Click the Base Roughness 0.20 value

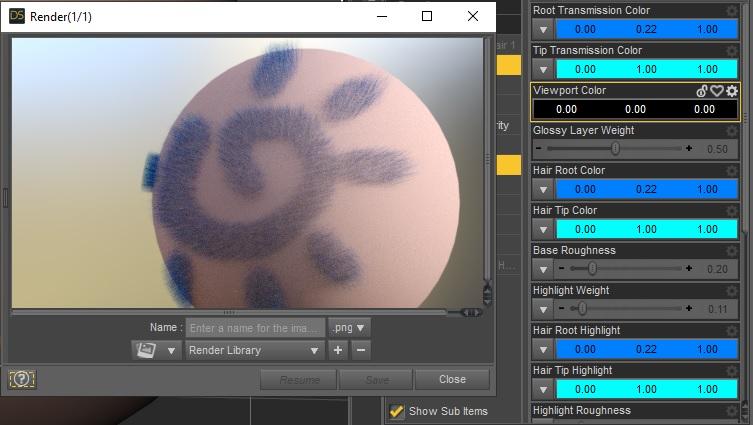coord(717,269)
